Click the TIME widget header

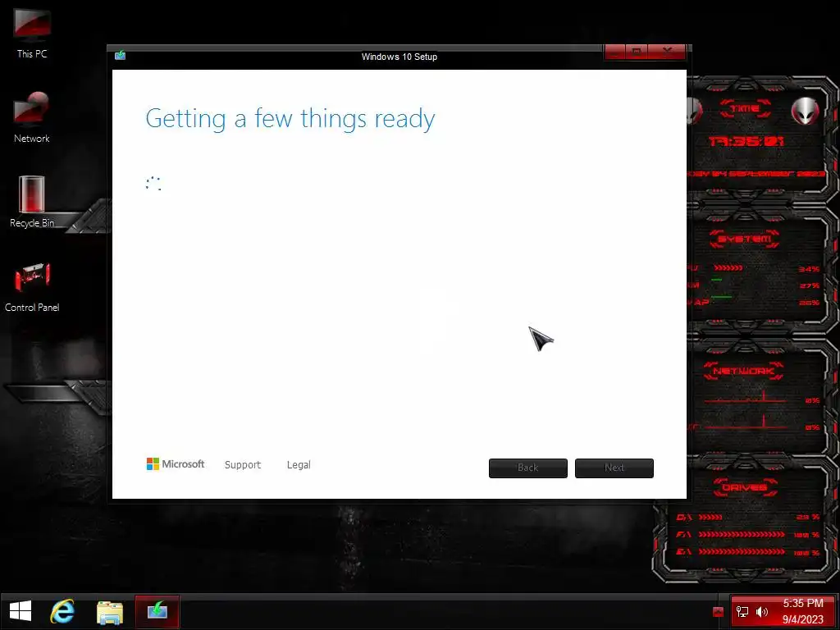[745, 109]
